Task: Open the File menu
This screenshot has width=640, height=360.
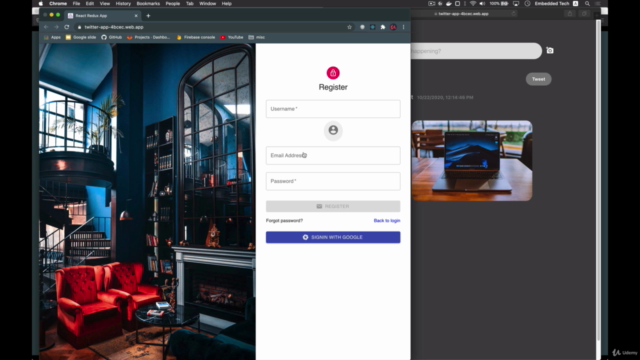Action: pyautogui.click(x=76, y=4)
